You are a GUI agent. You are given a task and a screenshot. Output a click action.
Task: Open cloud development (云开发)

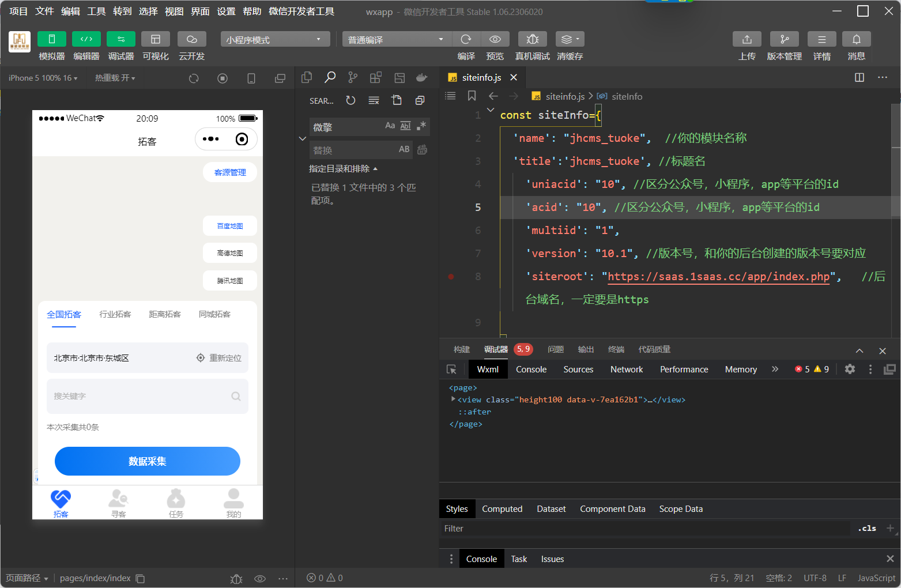coord(192,39)
